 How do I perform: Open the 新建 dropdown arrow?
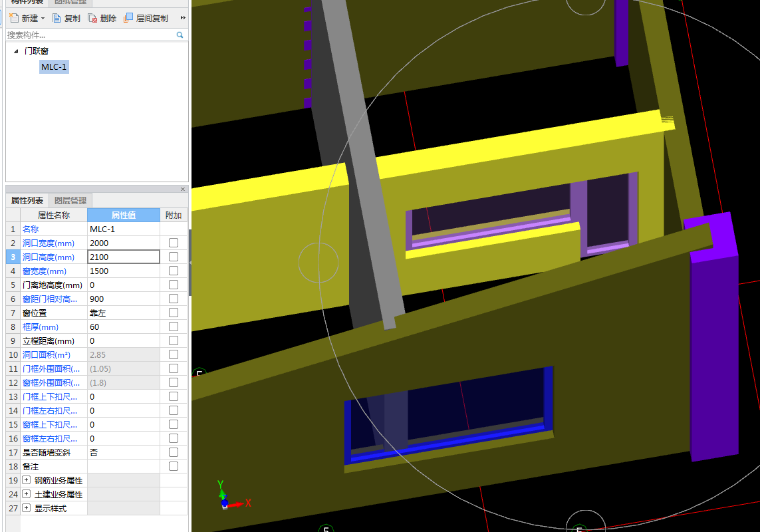[x=43, y=19]
